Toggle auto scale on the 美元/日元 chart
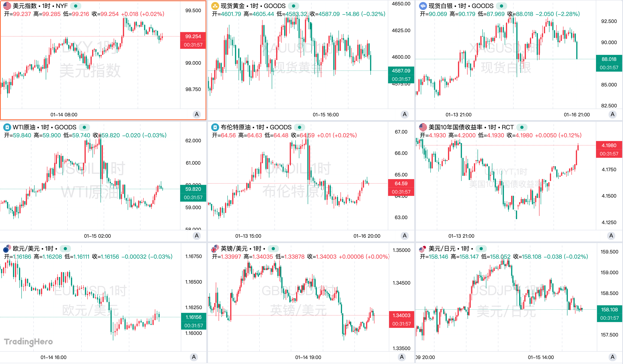The image size is (623, 364). tap(612, 357)
